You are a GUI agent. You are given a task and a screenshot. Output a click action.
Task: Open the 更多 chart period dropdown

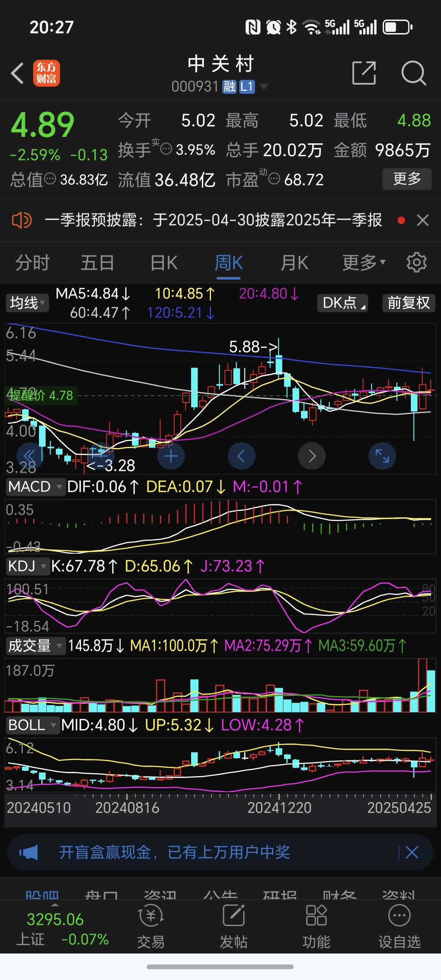[364, 263]
